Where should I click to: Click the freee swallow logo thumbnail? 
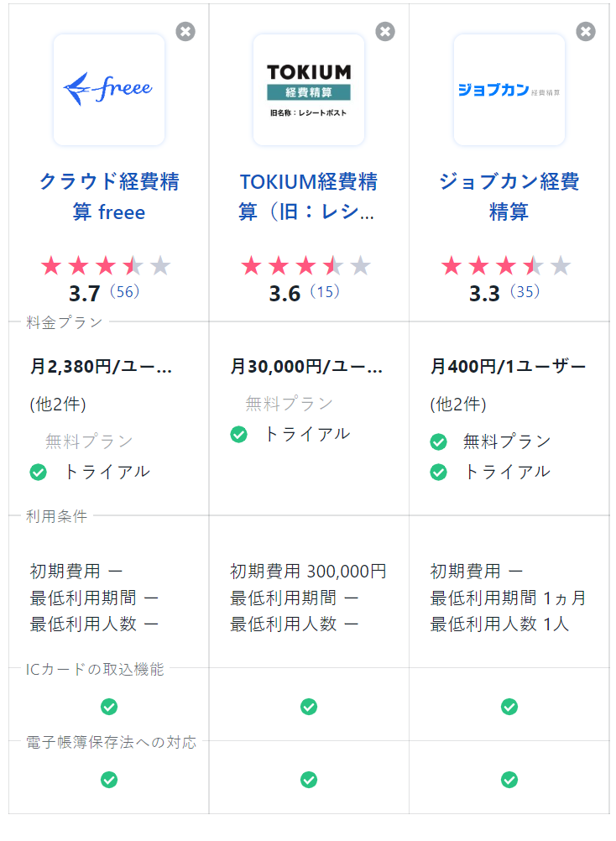tap(109, 90)
